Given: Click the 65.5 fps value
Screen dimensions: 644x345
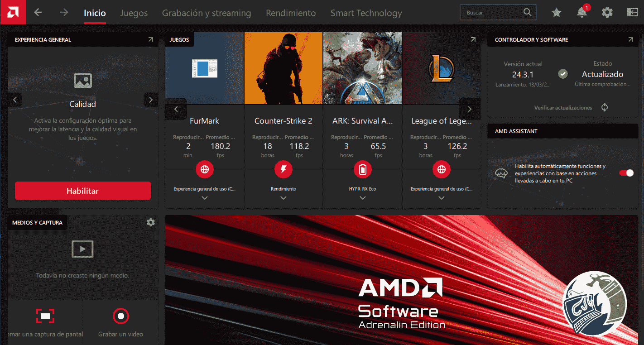Looking at the screenshot, I should point(378,146).
